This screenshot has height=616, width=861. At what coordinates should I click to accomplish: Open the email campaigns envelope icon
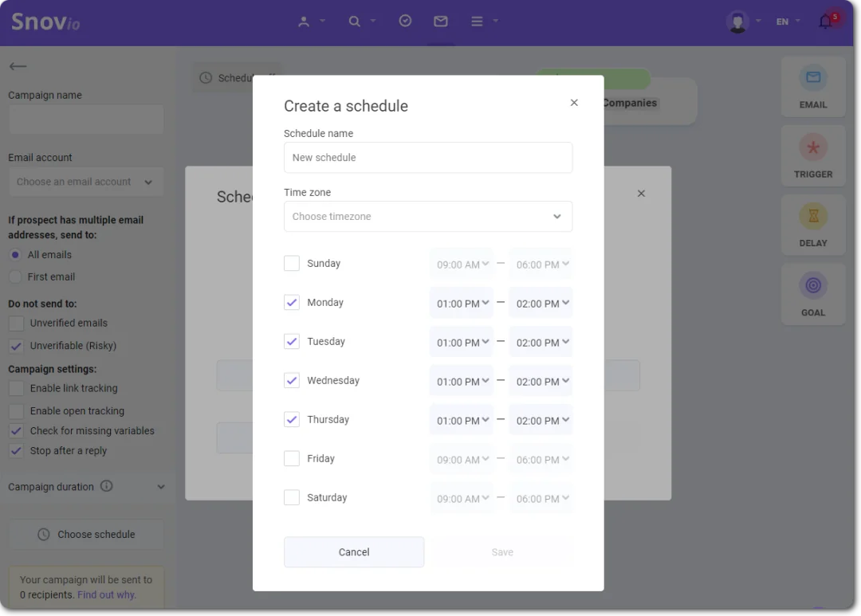point(440,22)
